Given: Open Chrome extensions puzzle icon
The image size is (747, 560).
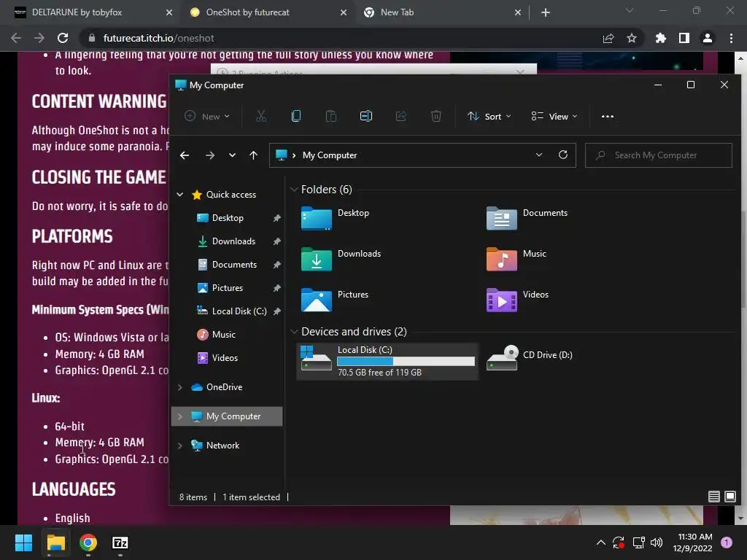Looking at the screenshot, I should point(661,38).
